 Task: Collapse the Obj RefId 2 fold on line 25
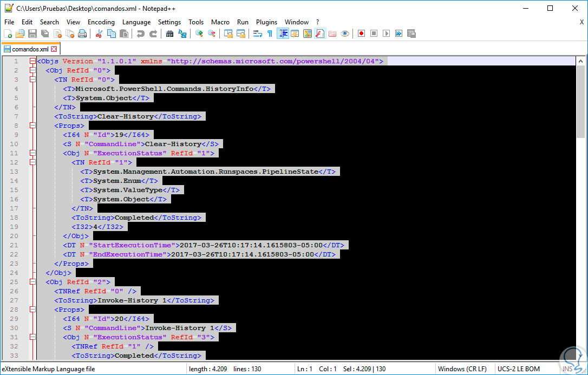click(32, 282)
